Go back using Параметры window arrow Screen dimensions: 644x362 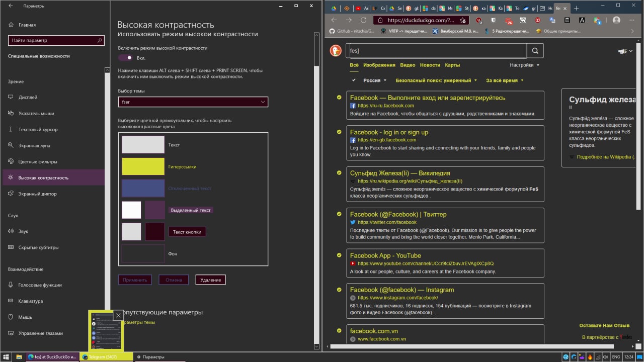(x=11, y=6)
